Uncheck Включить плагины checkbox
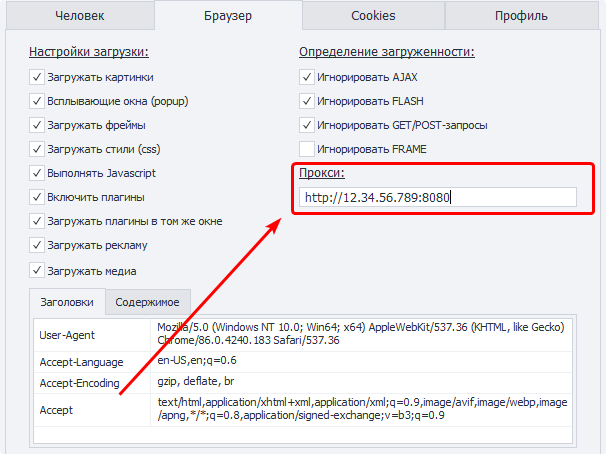 37,197
